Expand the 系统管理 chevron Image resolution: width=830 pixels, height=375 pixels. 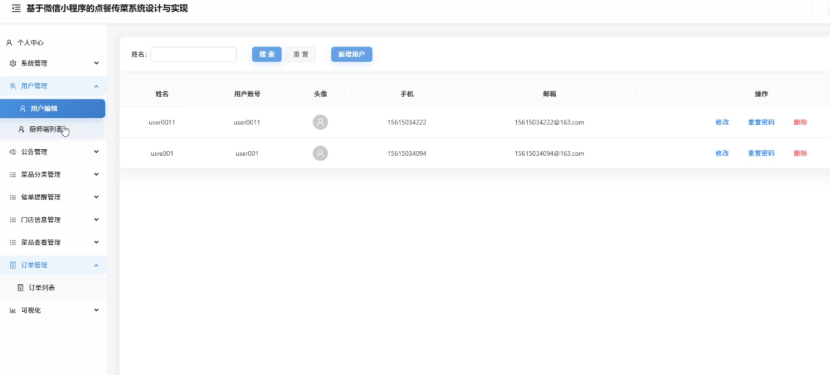(96, 63)
